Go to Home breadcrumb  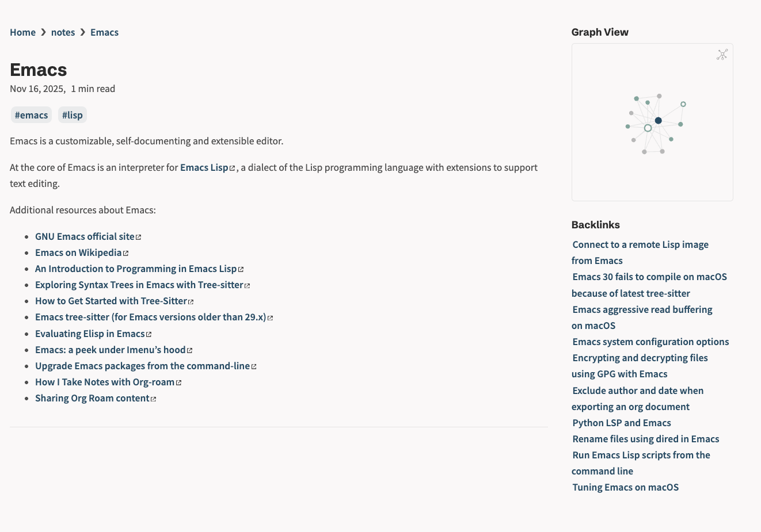click(x=22, y=32)
